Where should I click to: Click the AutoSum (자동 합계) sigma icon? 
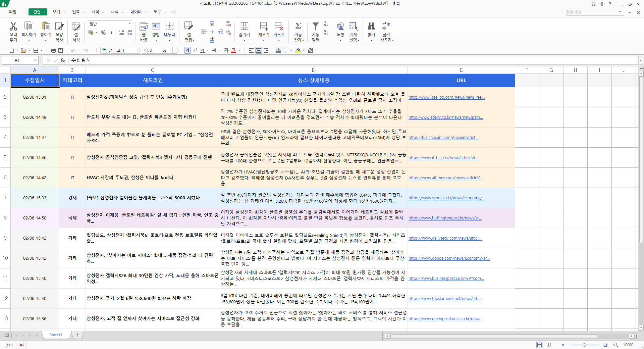pyautogui.click(x=298, y=26)
